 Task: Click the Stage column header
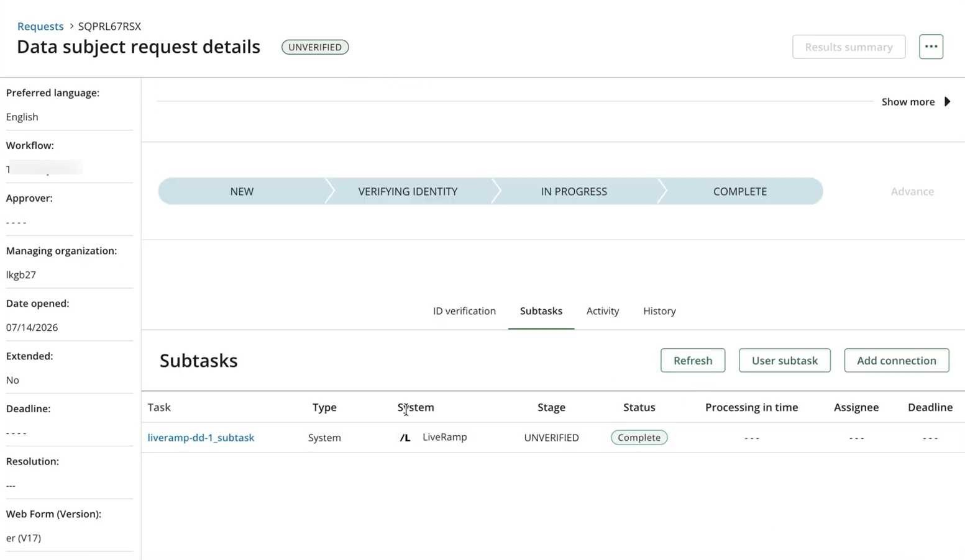(551, 407)
